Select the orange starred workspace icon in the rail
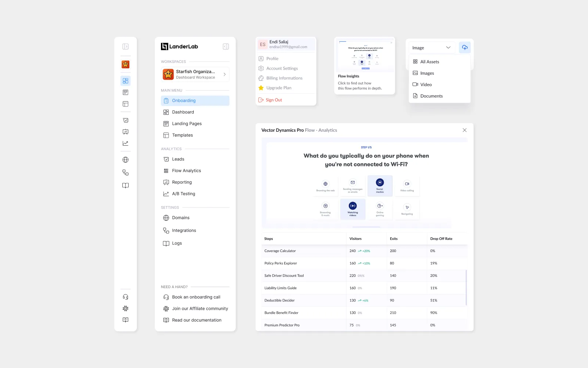The image size is (588, 368). (125, 64)
